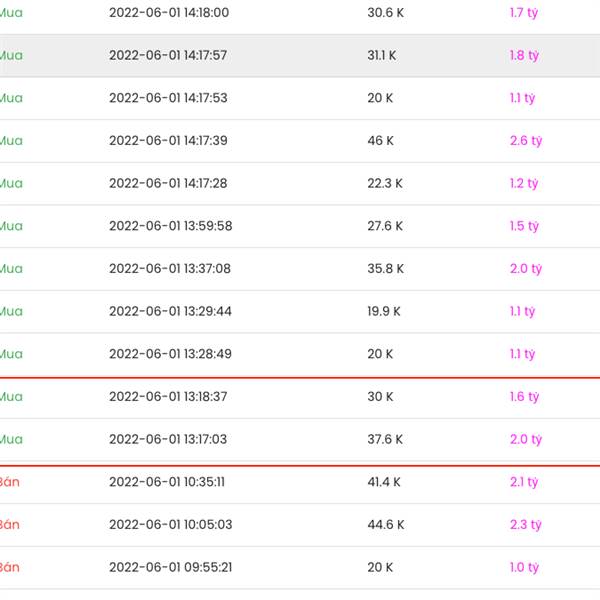Click the 2.3 tỷ value
Image resolution: width=600 pixels, height=600 pixels.
[x=525, y=525]
